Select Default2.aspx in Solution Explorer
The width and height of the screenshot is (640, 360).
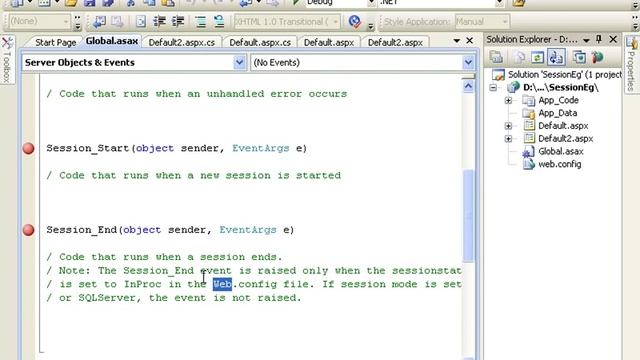tap(565, 139)
